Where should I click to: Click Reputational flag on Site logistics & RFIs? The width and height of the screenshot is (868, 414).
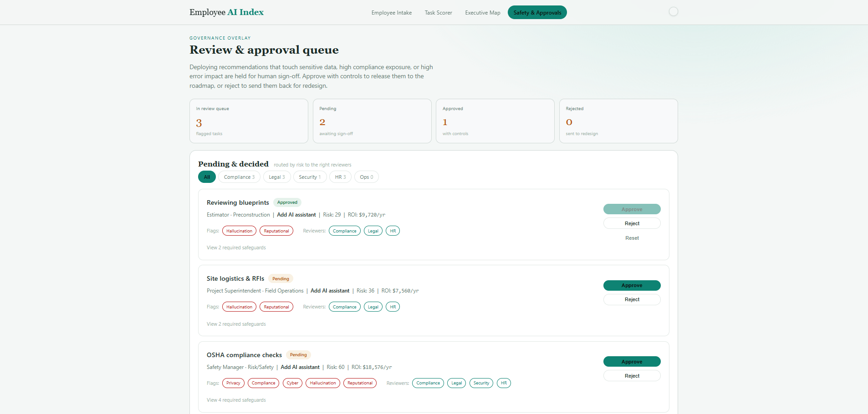[x=276, y=307]
